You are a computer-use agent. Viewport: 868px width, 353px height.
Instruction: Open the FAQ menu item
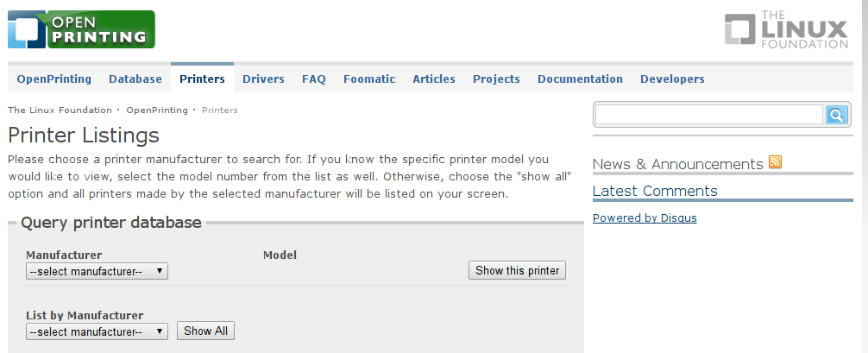point(314,79)
